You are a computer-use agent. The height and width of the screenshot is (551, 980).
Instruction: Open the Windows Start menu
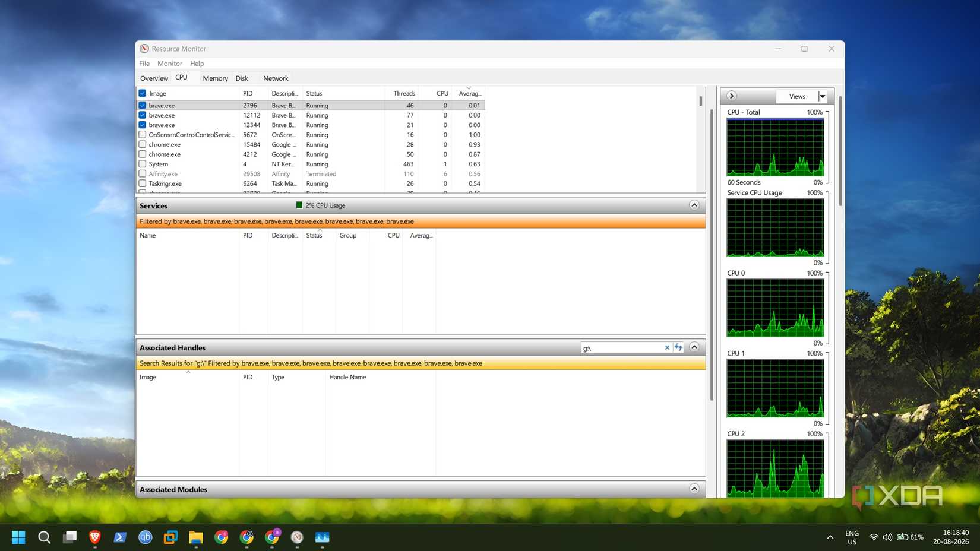18,537
